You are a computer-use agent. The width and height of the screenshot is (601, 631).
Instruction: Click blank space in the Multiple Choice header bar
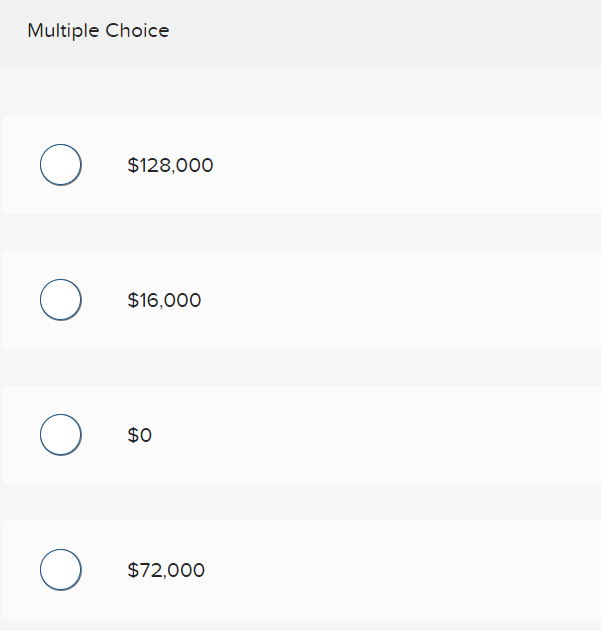coord(400,32)
